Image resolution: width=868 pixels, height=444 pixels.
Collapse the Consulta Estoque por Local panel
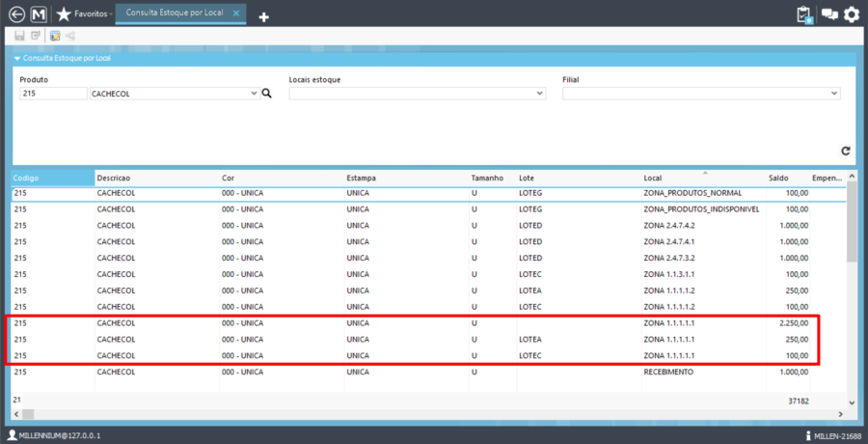click(17, 58)
